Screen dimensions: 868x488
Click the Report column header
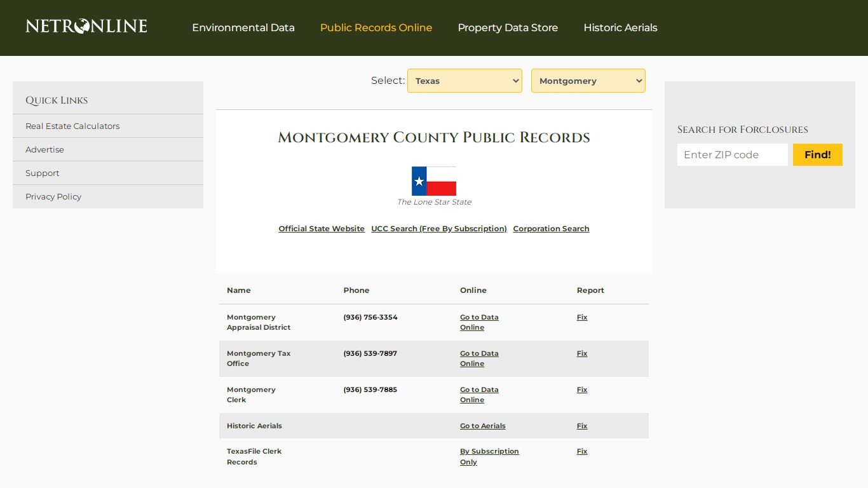[x=590, y=290]
